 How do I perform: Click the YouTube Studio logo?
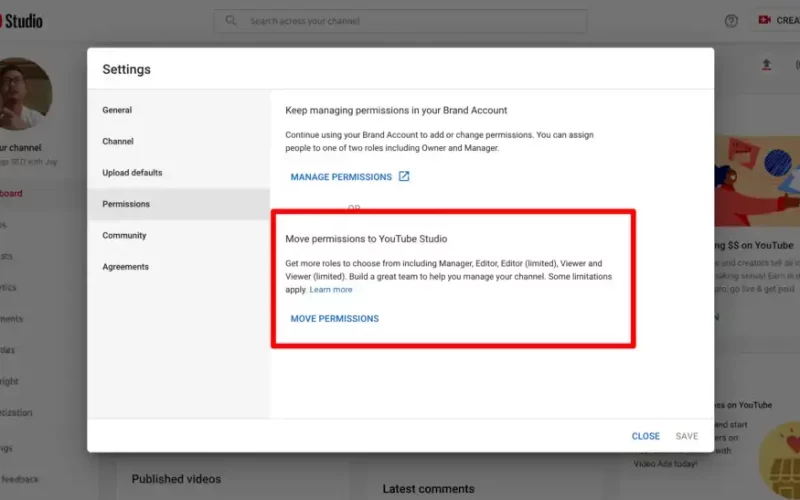tap(21, 21)
